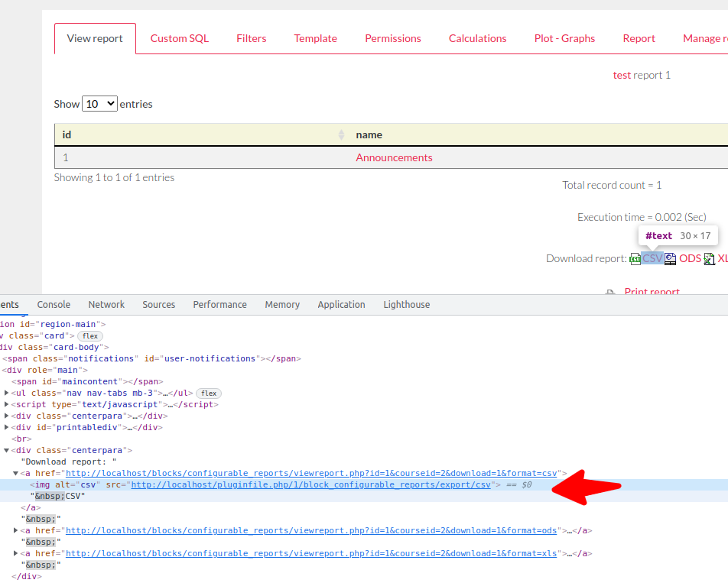Image resolution: width=728 pixels, height=583 pixels.
Task: Open the Announcements link in table
Action: tap(394, 157)
